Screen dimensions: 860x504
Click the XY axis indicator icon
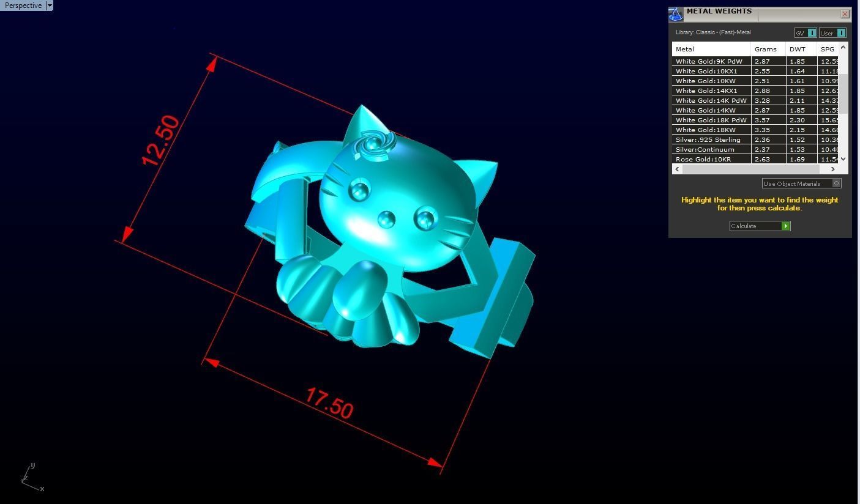[x=32, y=477]
